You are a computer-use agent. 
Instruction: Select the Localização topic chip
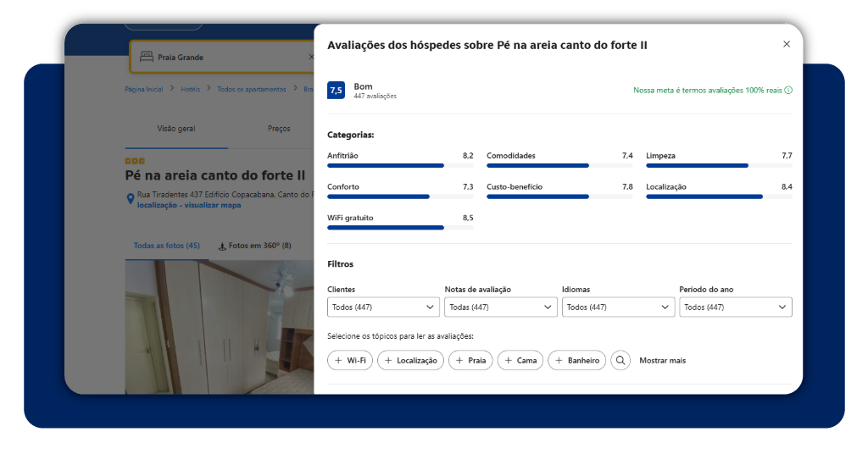(x=410, y=361)
